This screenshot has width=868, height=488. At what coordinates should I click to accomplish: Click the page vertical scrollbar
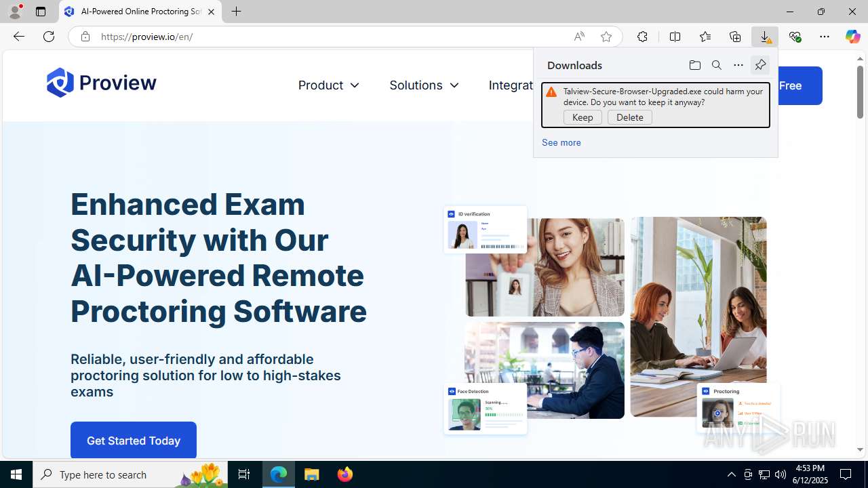point(860,91)
